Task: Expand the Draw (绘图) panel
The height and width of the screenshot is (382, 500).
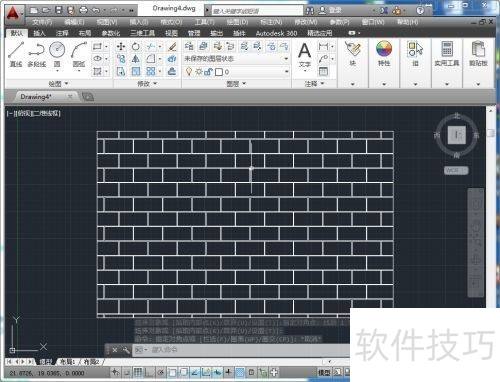Action: point(59,84)
